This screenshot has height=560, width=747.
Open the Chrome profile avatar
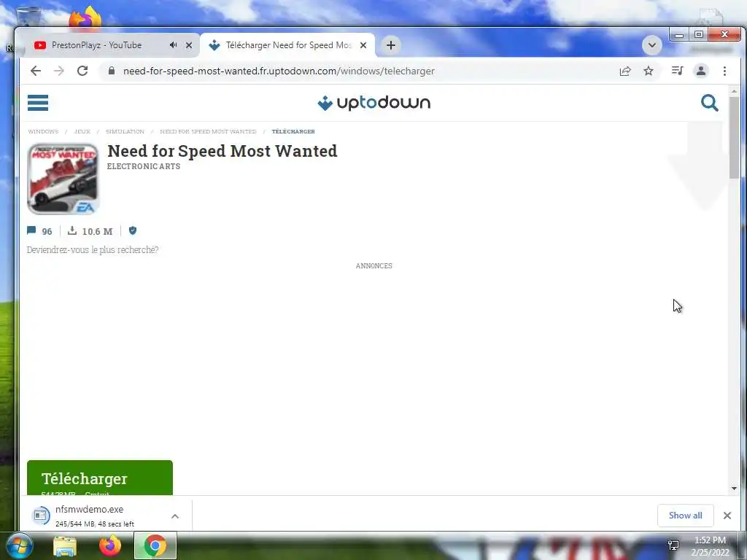point(701,71)
